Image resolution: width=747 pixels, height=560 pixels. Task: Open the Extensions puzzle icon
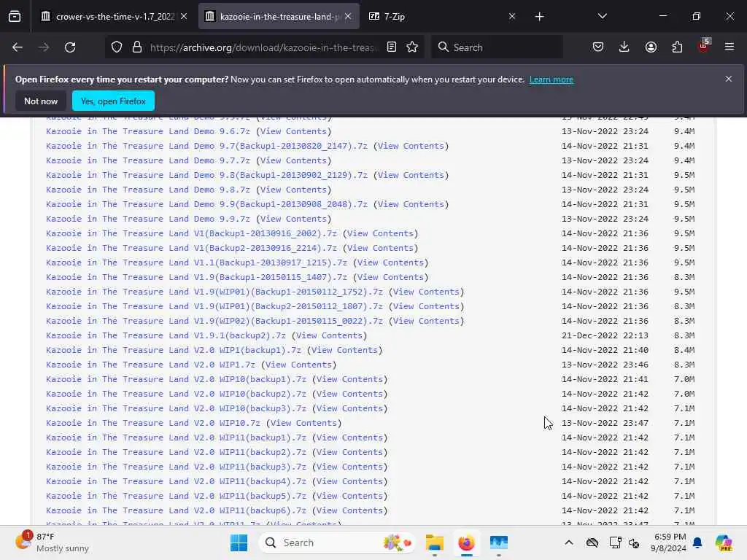[x=677, y=47]
